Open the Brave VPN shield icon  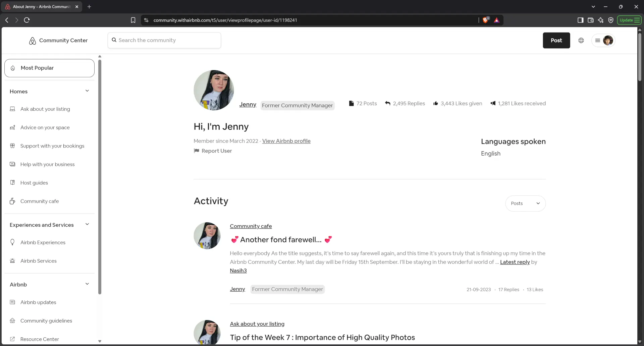point(611,20)
